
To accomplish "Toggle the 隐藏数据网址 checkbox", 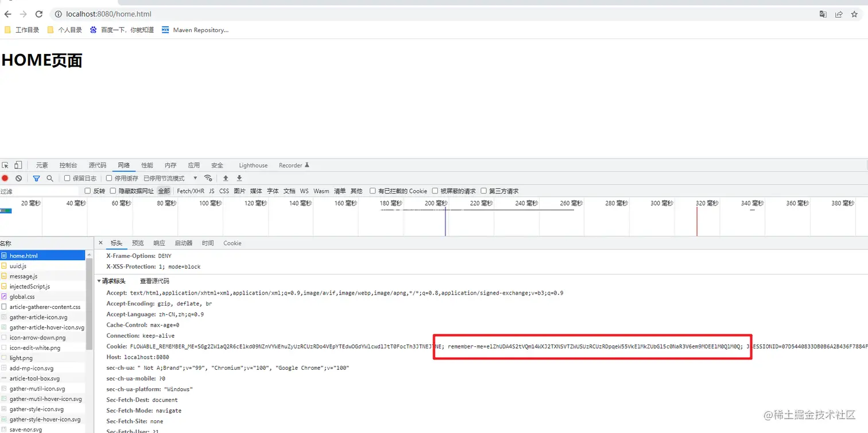I will pos(113,191).
